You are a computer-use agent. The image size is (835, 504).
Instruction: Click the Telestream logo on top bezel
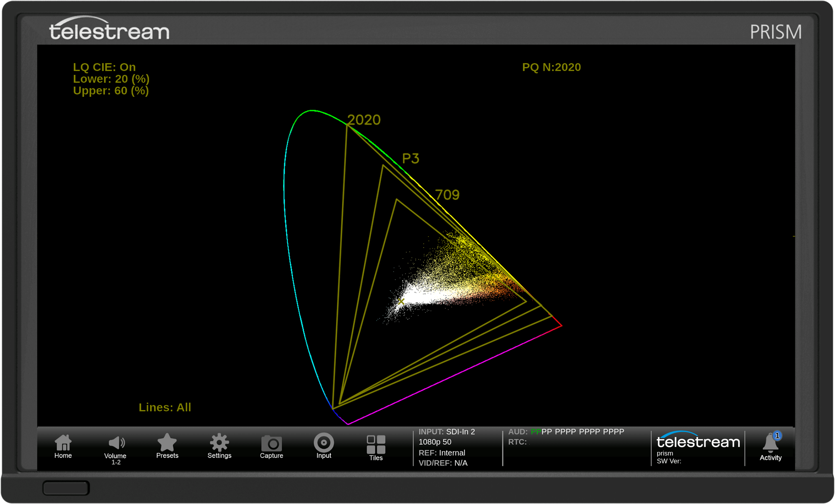pos(109,28)
